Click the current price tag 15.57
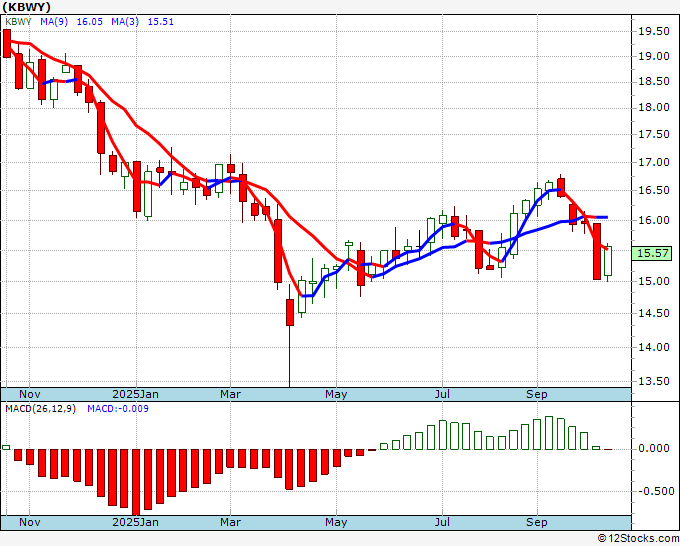The height and width of the screenshot is (546, 680). coord(654,253)
